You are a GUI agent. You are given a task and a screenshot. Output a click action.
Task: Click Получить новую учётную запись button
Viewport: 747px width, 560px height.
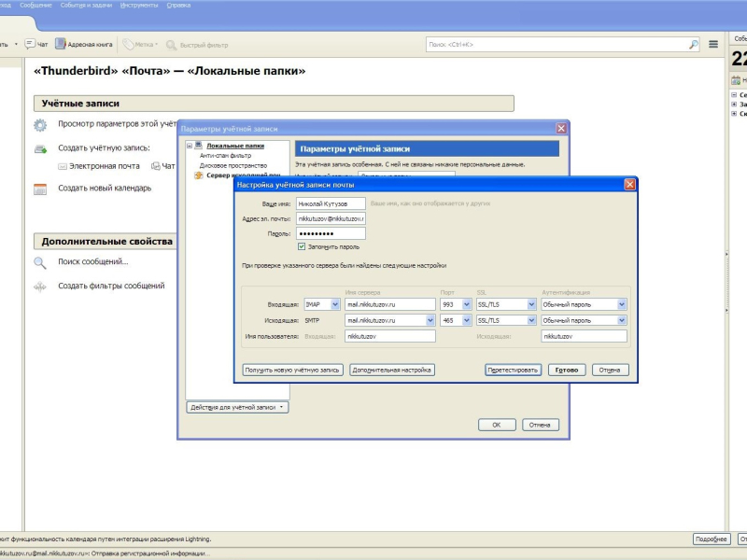(292, 370)
